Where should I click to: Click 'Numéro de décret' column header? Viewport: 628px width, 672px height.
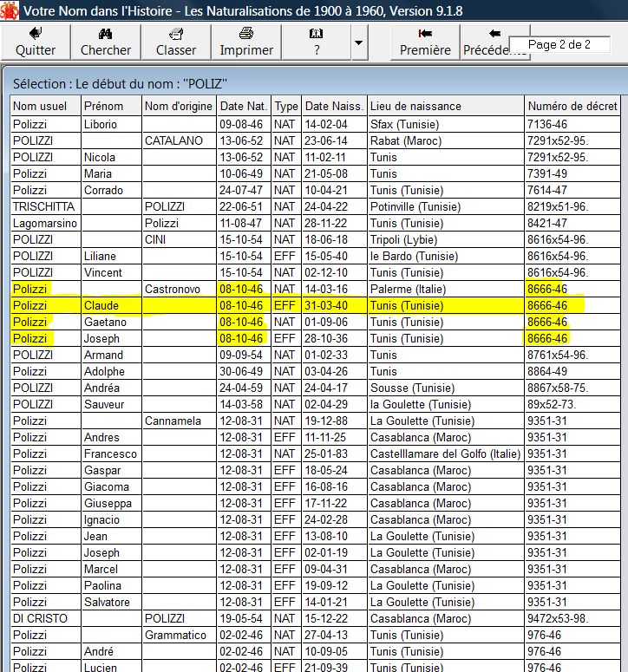(x=572, y=106)
